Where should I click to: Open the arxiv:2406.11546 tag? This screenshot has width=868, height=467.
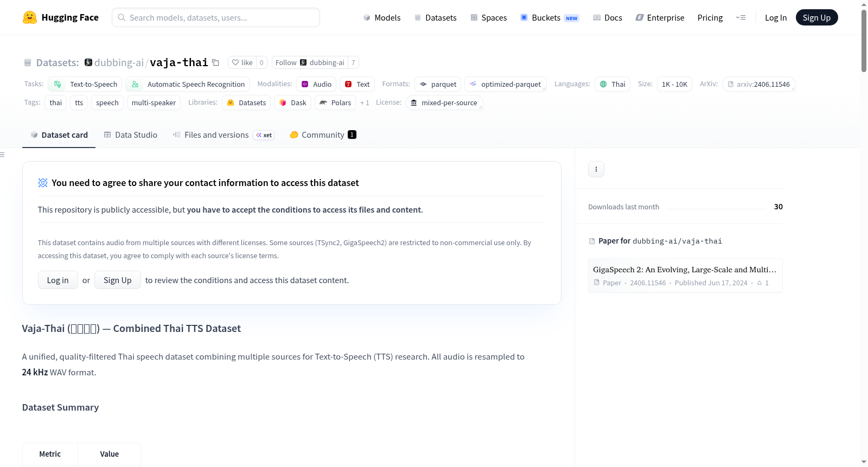point(758,84)
